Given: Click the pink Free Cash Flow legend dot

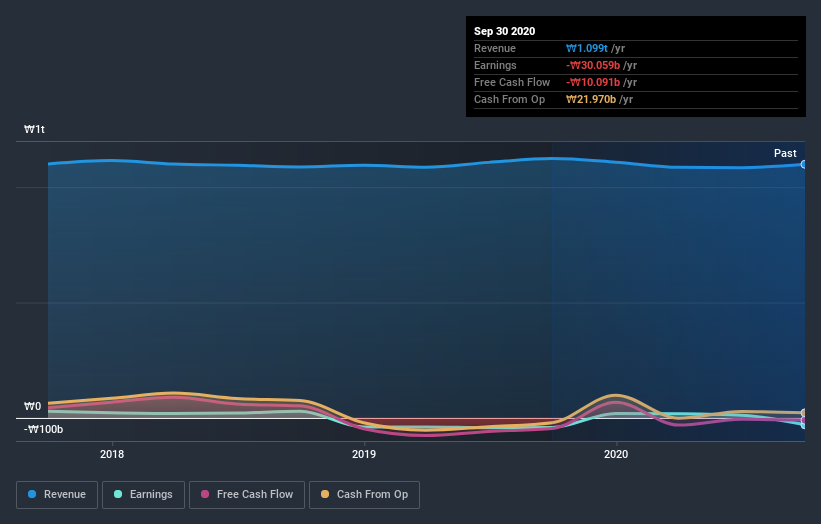Looking at the screenshot, I should [x=205, y=494].
